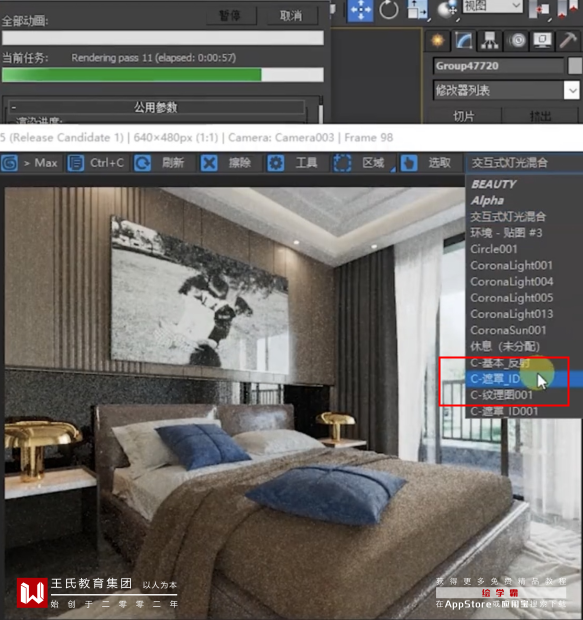
Task: Select 环境 - 贴图 #3 entry
Action: point(506,233)
